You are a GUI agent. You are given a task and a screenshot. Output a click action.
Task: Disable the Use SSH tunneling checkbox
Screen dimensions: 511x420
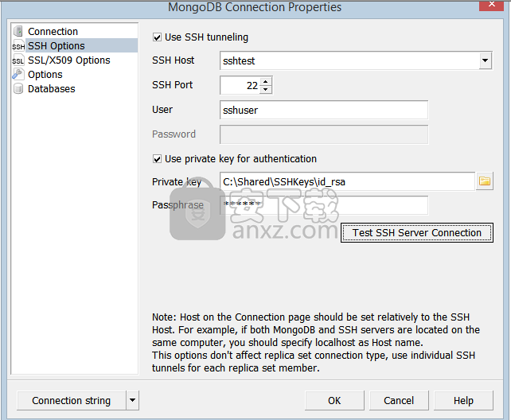coord(157,37)
